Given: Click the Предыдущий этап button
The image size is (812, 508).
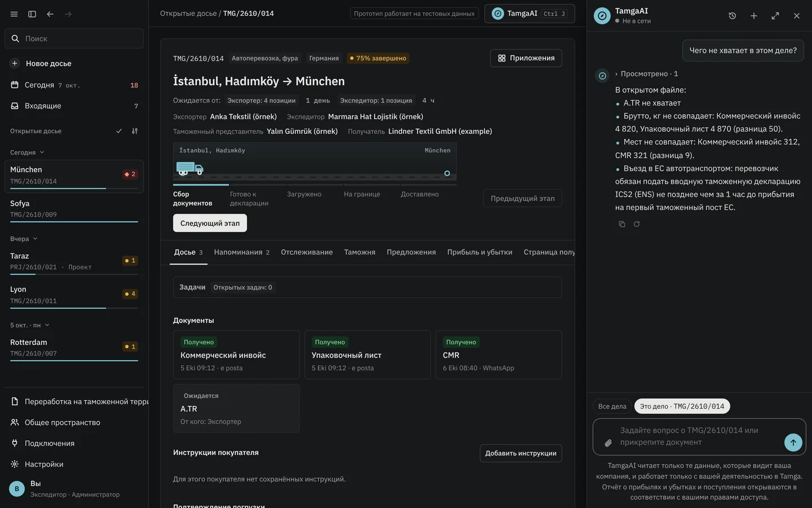Looking at the screenshot, I should (522, 198).
